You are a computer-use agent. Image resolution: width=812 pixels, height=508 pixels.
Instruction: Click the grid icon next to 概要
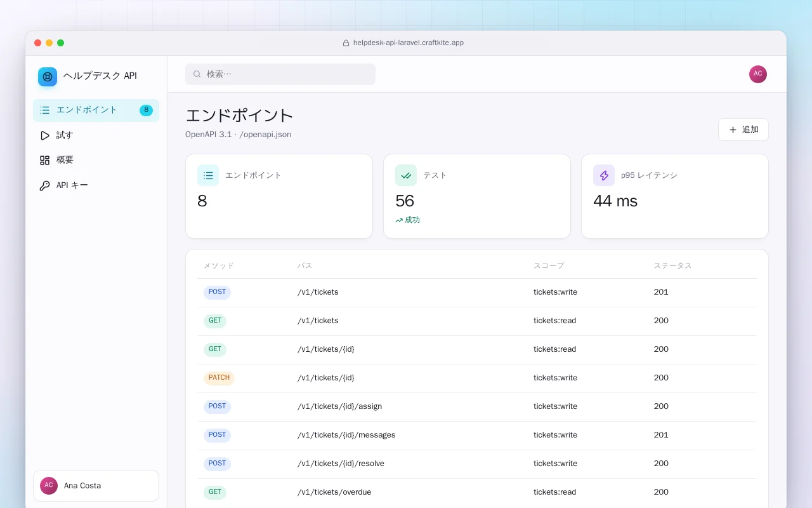coord(44,160)
